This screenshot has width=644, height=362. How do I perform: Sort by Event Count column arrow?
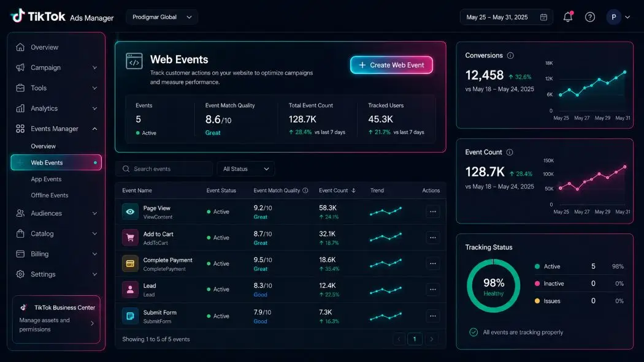pyautogui.click(x=354, y=190)
